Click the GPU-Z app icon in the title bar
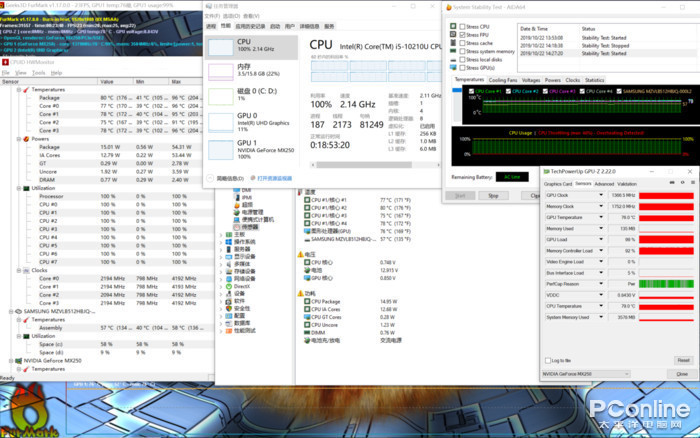The image size is (700, 438). pyautogui.click(x=547, y=172)
